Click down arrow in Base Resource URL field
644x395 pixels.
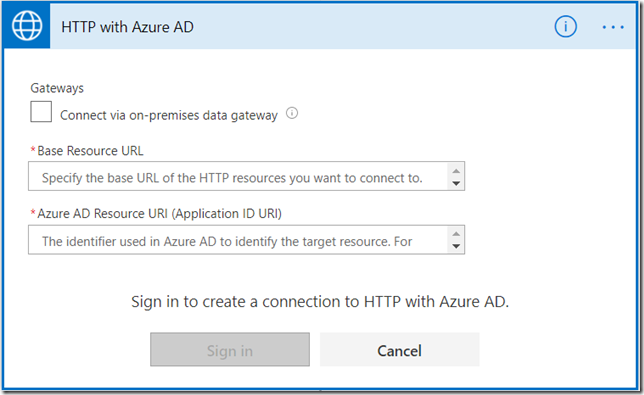pyautogui.click(x=456, y=183)
